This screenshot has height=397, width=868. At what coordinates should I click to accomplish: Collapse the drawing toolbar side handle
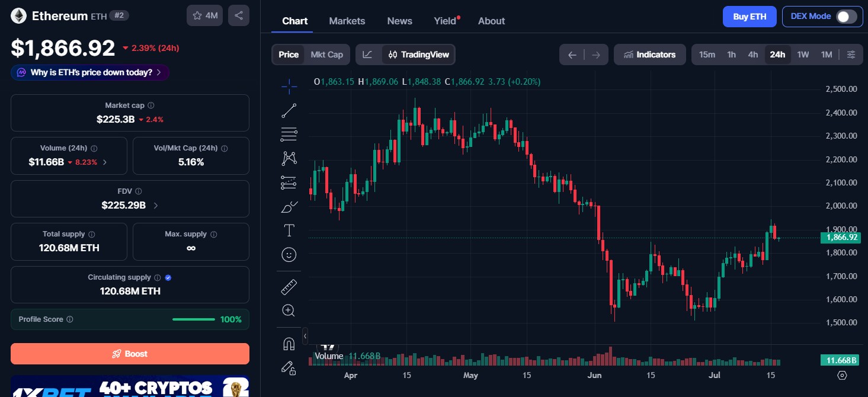[305, 337]
